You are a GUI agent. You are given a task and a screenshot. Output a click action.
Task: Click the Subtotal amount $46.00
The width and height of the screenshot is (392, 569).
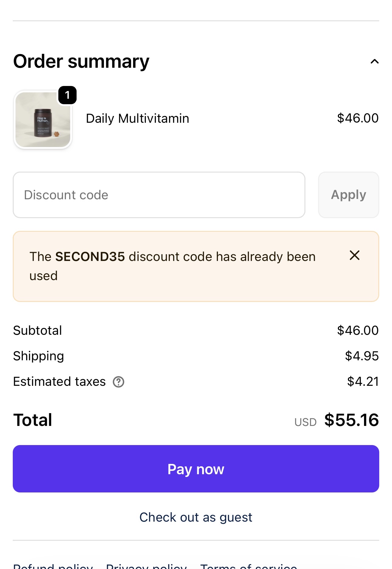point(358,331)
